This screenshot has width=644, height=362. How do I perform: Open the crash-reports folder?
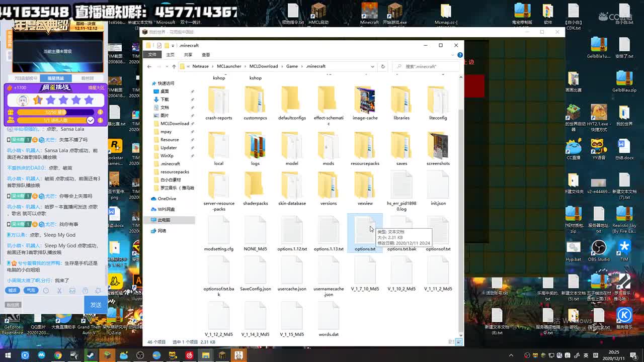click(218, 103)
